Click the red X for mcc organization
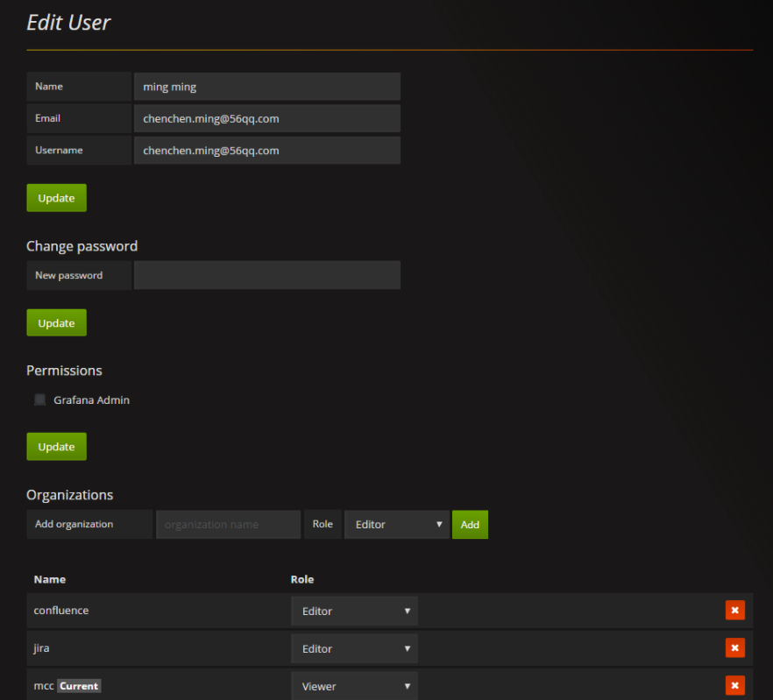Screen dimensions: 773x700 (x=734, y=686)
